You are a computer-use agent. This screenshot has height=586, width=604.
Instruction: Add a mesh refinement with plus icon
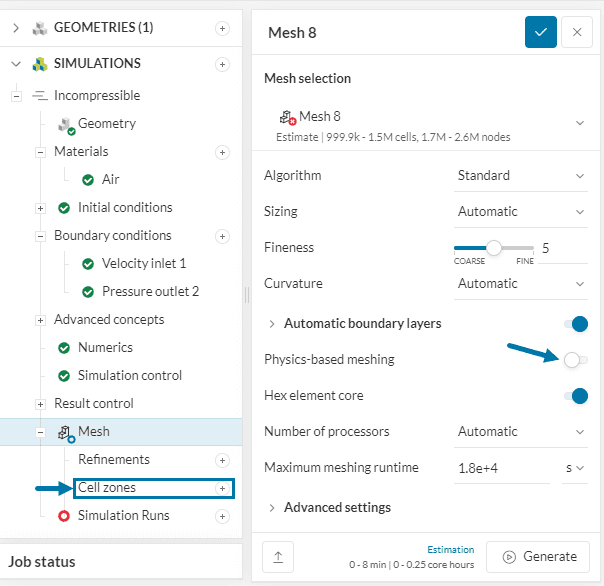click(x=222, y=460)
